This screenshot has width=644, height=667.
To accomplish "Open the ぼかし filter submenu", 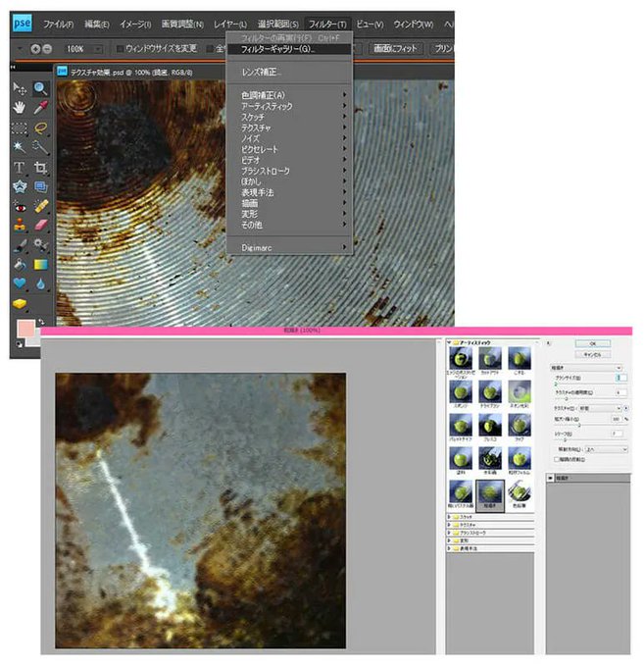I will click(289, 181).
